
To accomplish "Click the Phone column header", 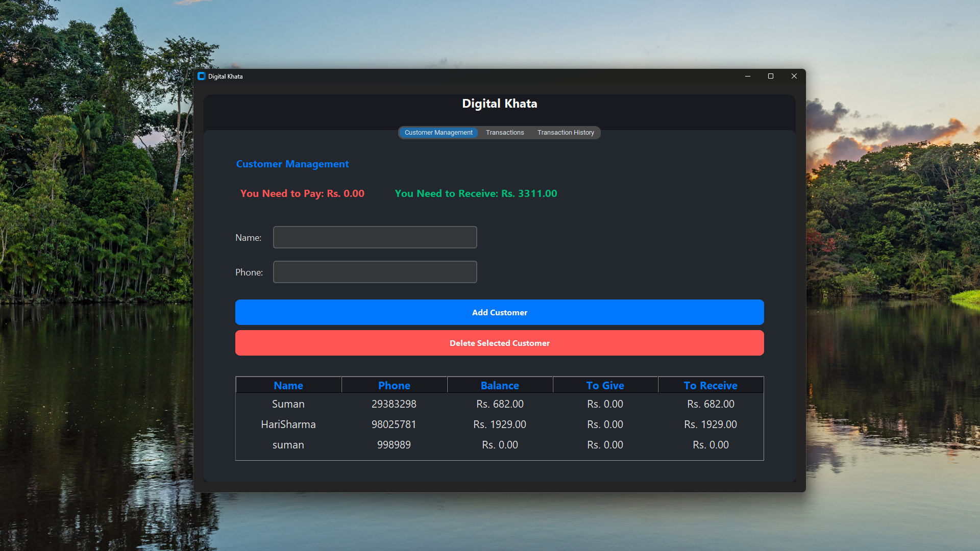I will 394,385.
